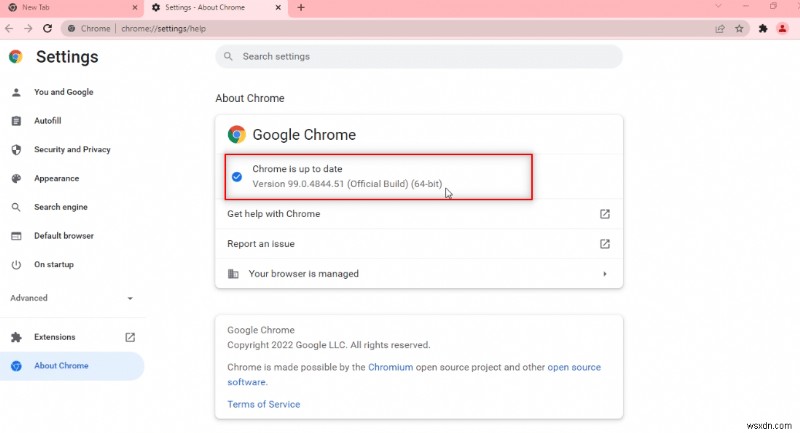Open Security and Privacy settings
Screen dimensions: 800x433
pyautogui.click(x=72, y=150)
